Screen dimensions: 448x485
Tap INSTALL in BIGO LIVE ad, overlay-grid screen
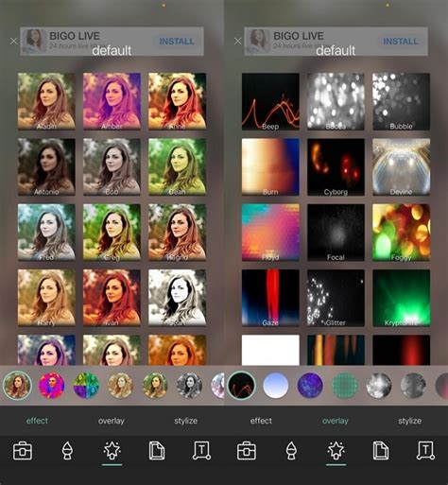tap(401, 42)
